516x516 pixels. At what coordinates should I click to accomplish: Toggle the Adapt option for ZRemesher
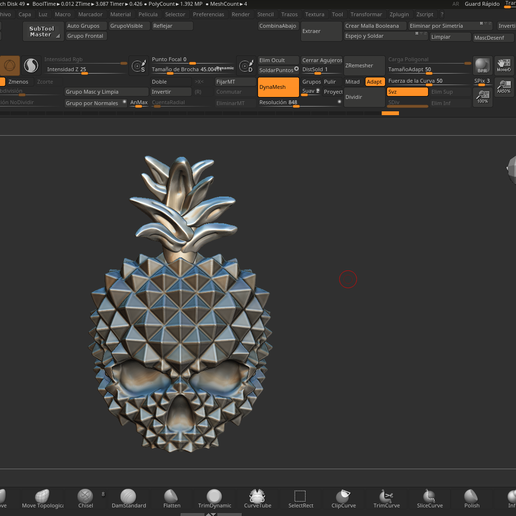click(x=374, y=82)
